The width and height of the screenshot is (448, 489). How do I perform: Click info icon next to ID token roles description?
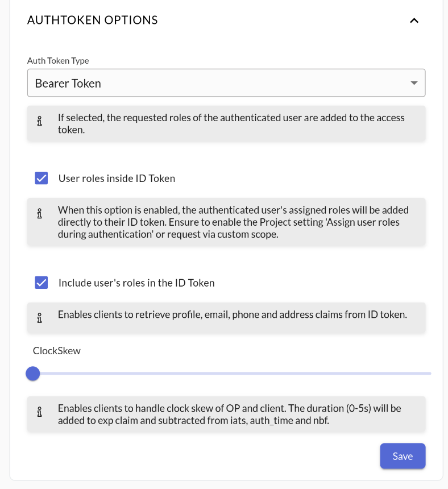39,214
